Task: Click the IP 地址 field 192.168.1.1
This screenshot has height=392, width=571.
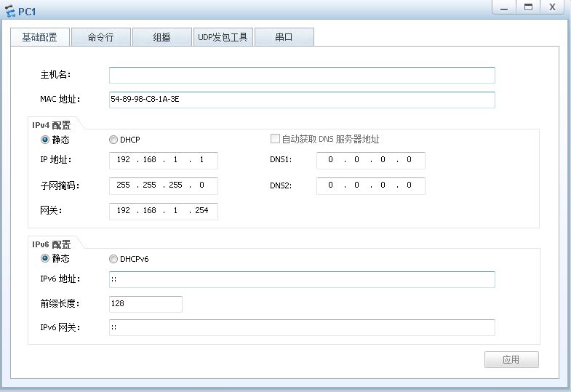Action: click(x=164, y=161)
